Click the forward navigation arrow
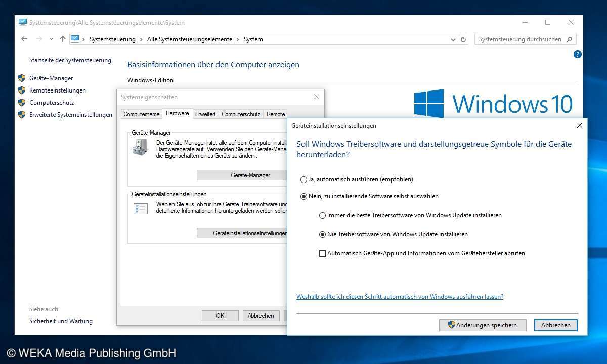This screenshot has width=607, height=364. click(39, 39)
